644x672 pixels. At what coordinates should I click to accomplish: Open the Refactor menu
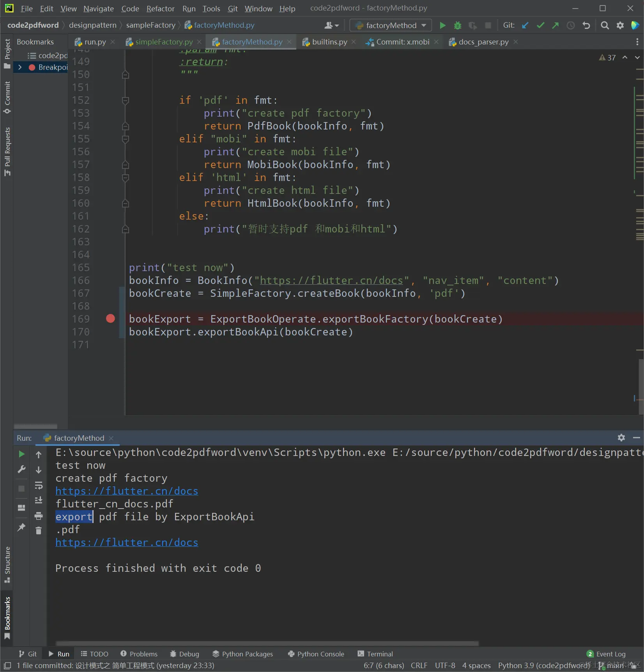[160, 9]
